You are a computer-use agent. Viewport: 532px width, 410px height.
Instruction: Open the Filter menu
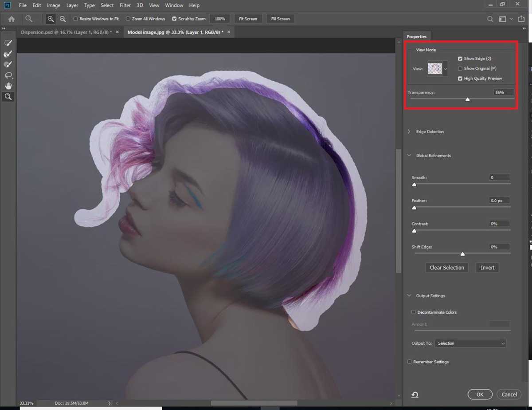[x=125, y=5]
